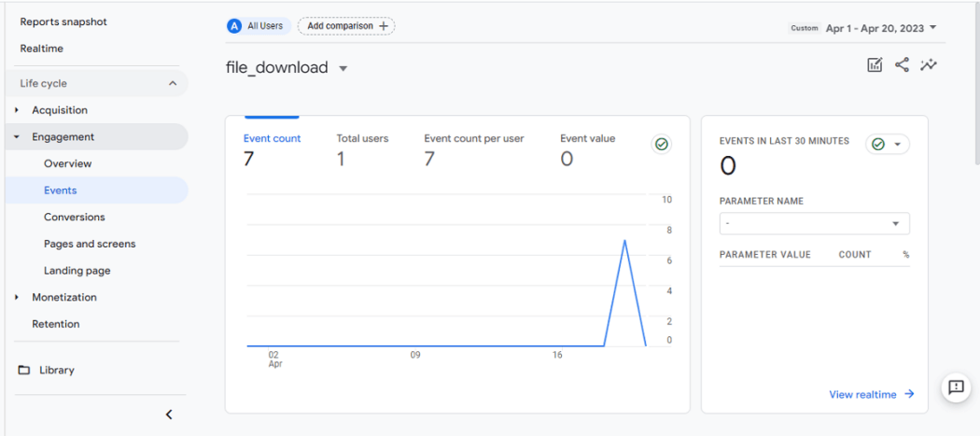This screenshot has height=436, width=980.
Task: Click the All Users 'A' badge
Action: 234,26
